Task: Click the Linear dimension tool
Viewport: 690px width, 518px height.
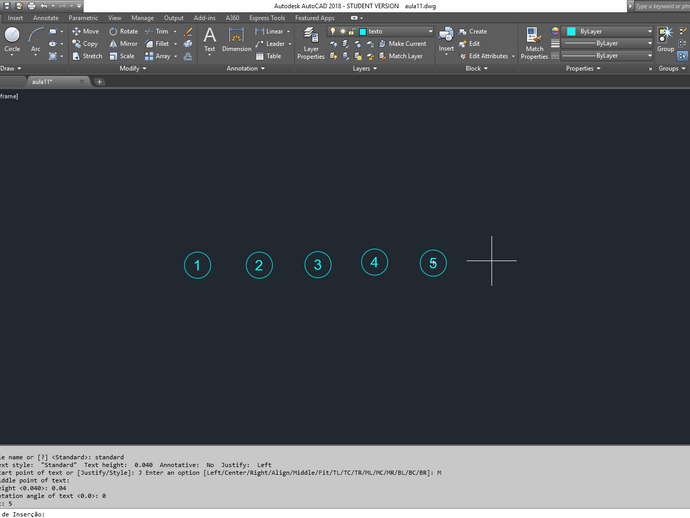Action: click(269, 31)
